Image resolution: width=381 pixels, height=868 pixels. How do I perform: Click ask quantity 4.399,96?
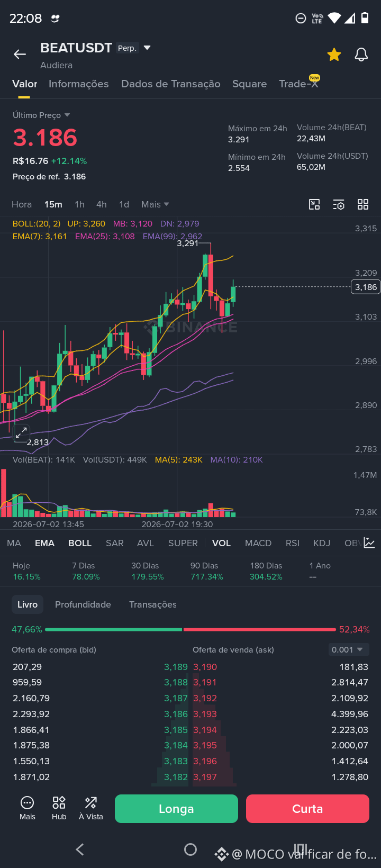pos(349,714)
